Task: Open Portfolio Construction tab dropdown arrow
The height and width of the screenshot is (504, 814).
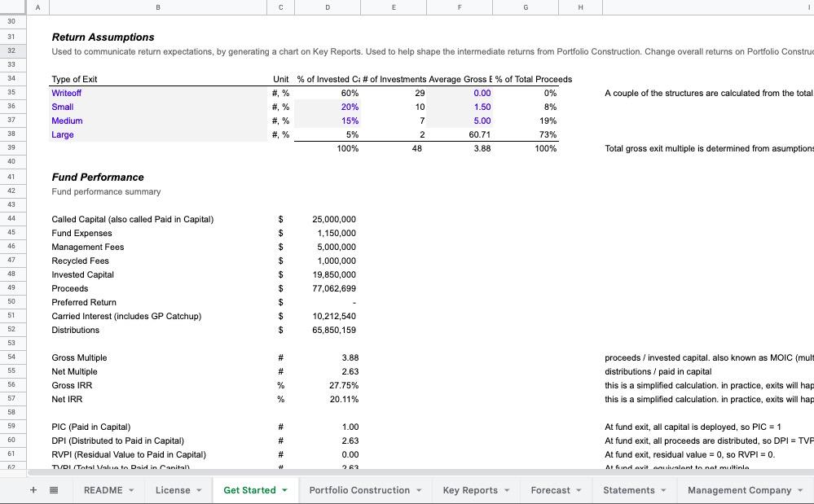Action: [x=418, y=490]
